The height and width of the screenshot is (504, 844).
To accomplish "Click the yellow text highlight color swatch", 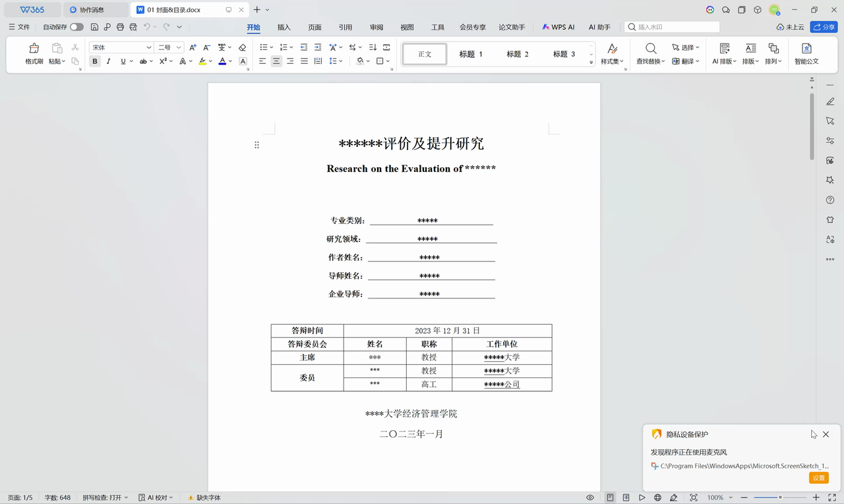I will (x=202, y=61).
